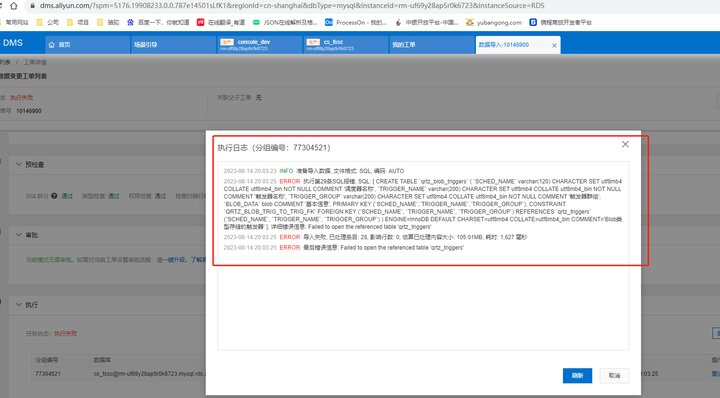720x398 pixels.
Task: Click the 刷新 refresh button
Action: [577, 376]
